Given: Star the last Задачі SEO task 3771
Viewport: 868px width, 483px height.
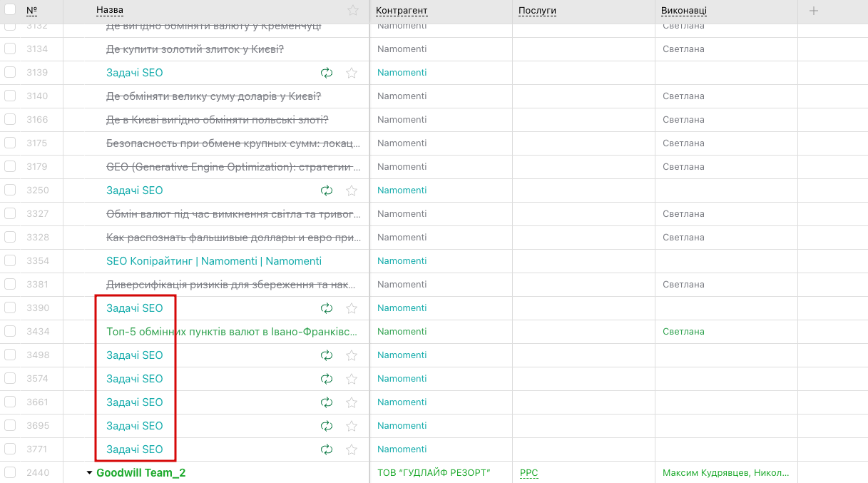Looking at the screenshot, I should (x=352, y=449).
